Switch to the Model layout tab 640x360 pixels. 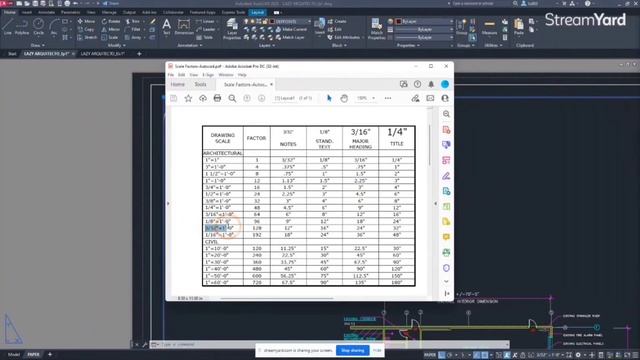[13, 354]
